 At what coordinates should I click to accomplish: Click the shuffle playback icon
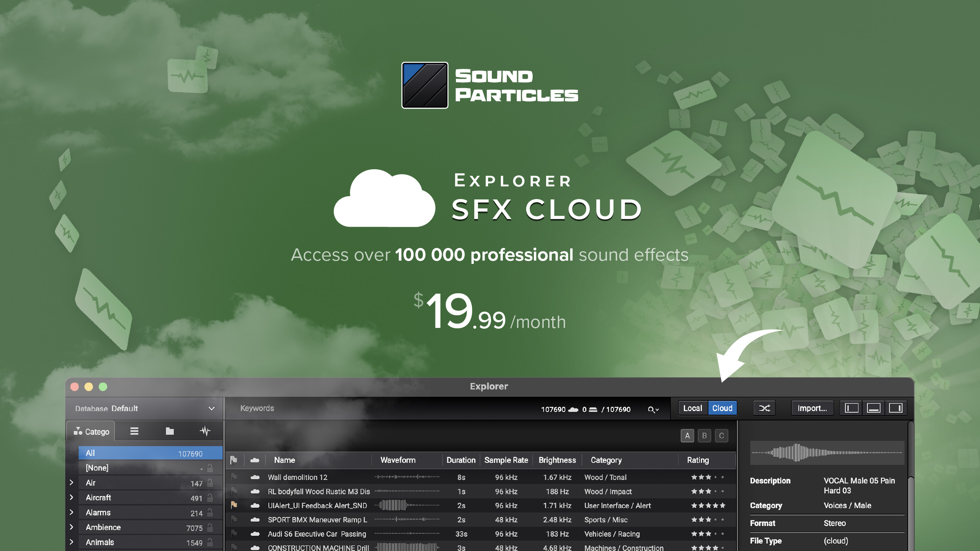pos(764,408)
